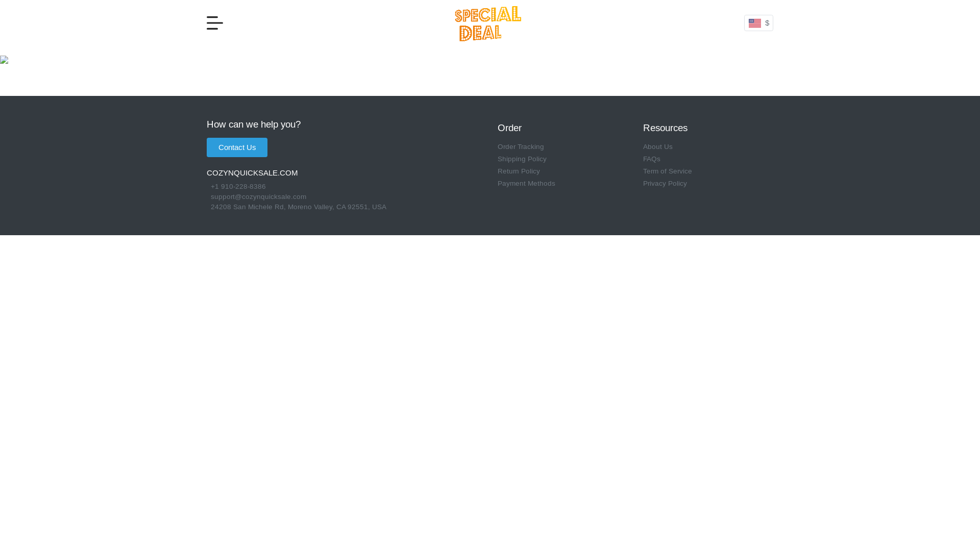Open the Shipping Policy link
Screen dimensions: 980x551
coord(522,159)
